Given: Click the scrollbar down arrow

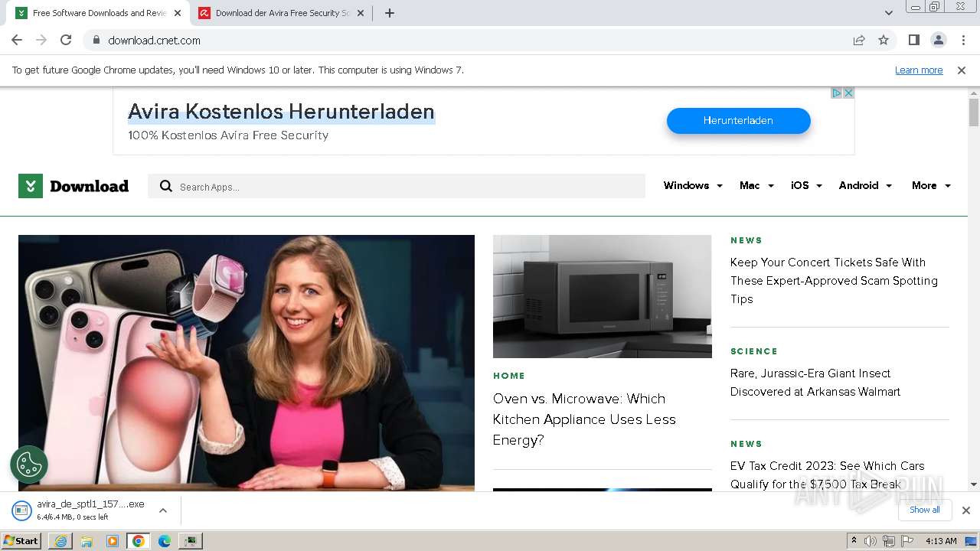Looking at the screenshot, I should point(974,484).
